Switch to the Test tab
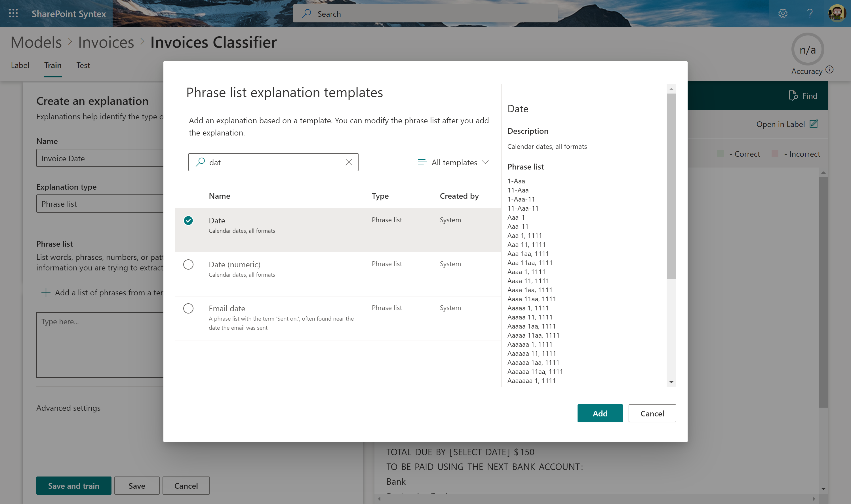Viewport: 851px width, 504px height. (83, 65)
